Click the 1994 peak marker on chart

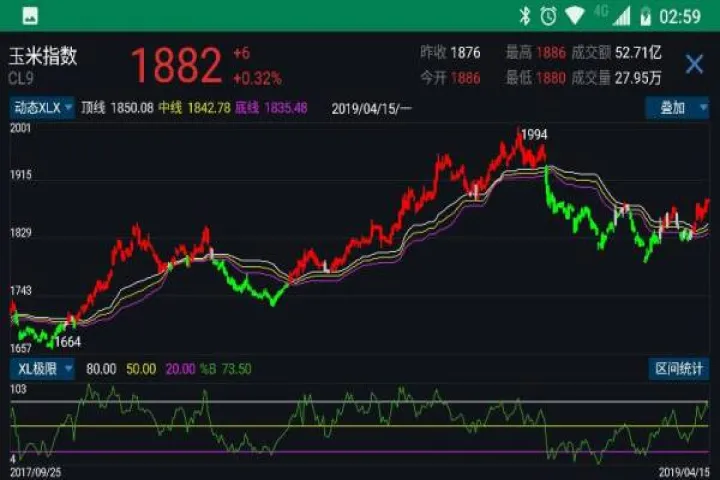[535, 134]
